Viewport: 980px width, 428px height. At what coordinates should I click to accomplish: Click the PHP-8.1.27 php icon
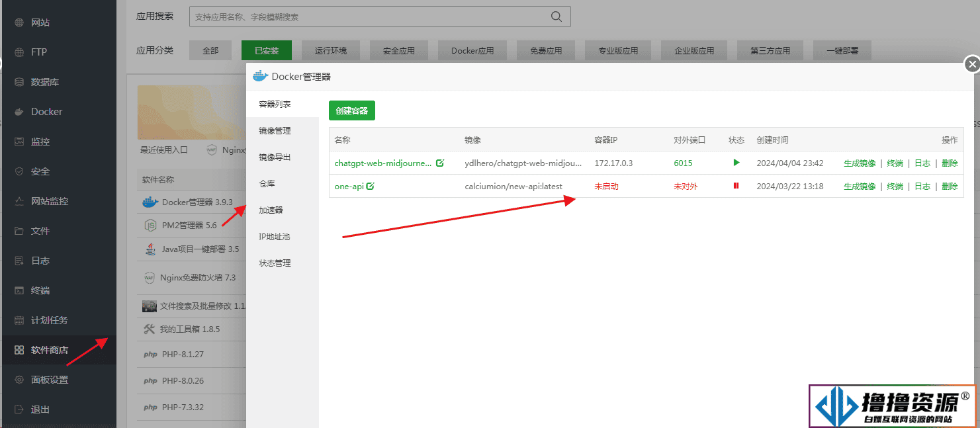pyautogui.click(x=150, y=355)
